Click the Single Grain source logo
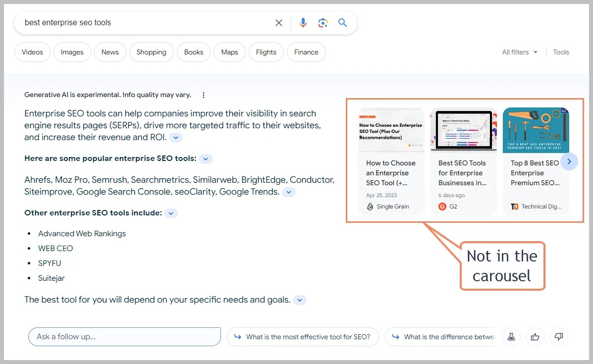The height and width of the screenshot is (364, 593). [370, 207]
